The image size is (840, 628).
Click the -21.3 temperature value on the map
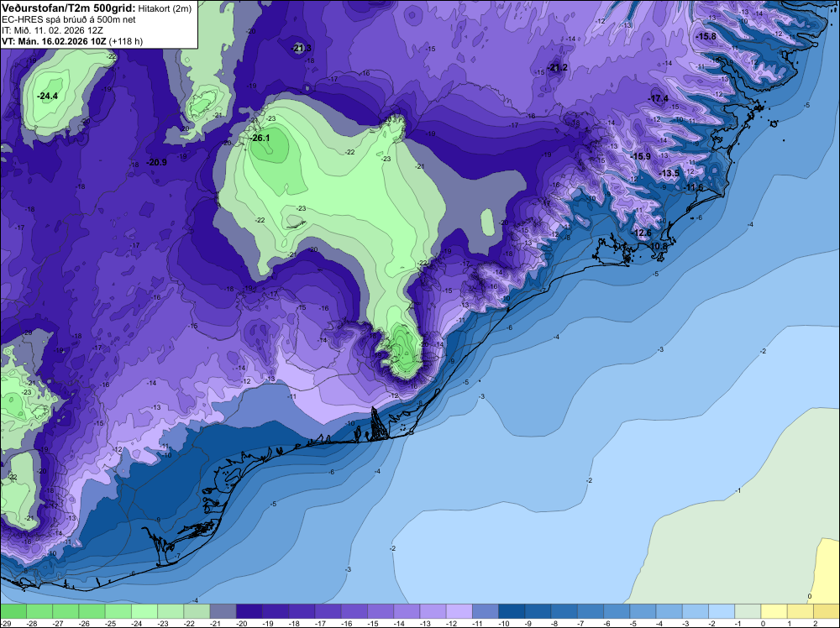(301, 49)
